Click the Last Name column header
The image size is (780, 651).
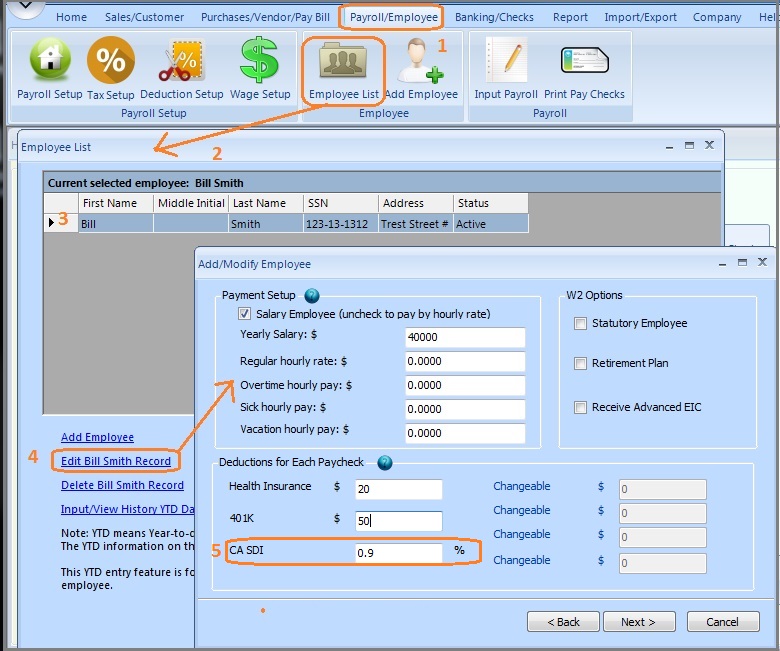tap(266, 203)
